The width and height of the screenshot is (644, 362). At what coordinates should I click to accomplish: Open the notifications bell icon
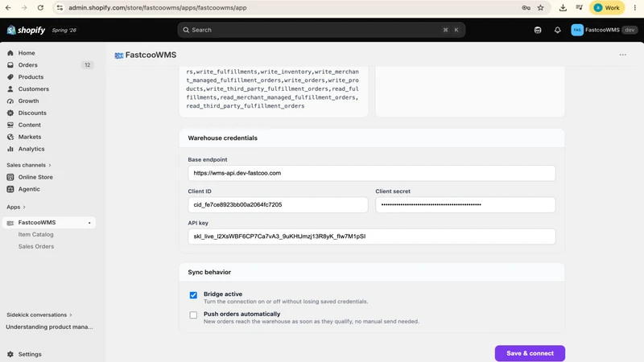pos(557,30)
